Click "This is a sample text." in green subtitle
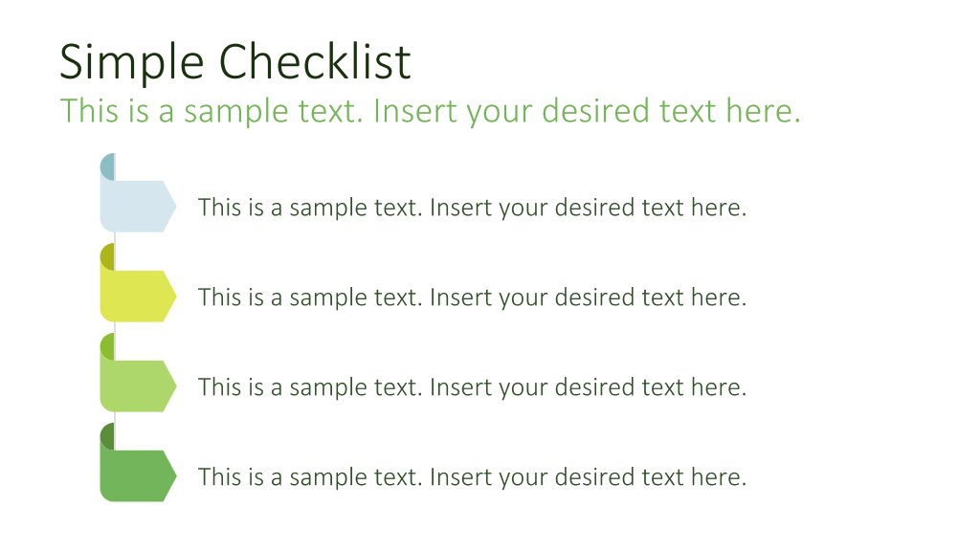980x551 pixels. [x=212, y=112]
